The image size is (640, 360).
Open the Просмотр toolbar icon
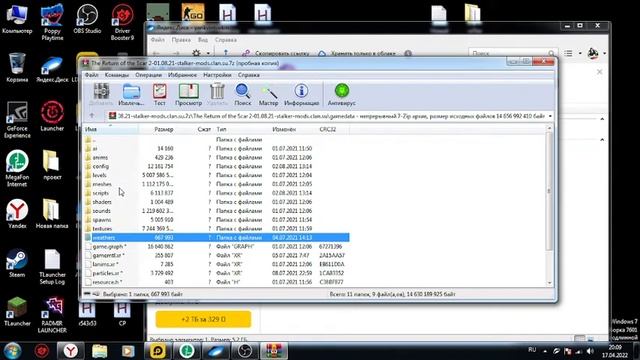(x=189, y=95)
